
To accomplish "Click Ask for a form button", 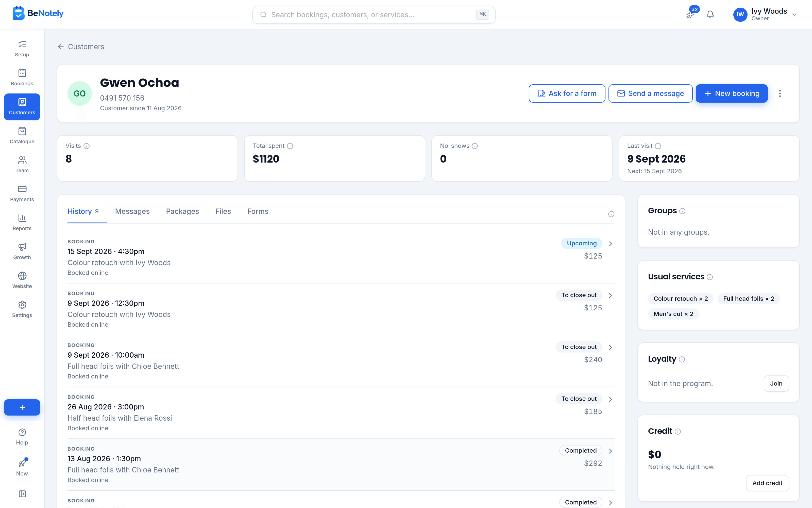I will tap(567, 93).
